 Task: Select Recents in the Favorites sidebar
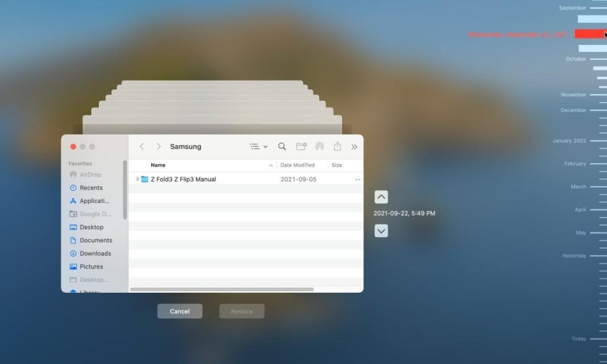point(91,187)
